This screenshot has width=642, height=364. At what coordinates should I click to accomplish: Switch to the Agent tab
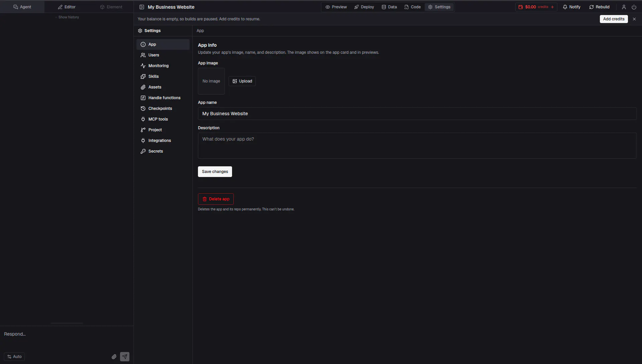[x=22, y=7]
